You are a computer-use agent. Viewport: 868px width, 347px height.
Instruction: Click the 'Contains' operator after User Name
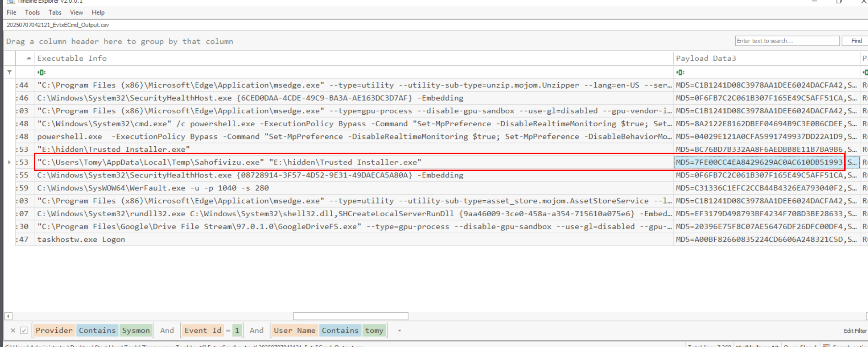click(x=340, y=331)
